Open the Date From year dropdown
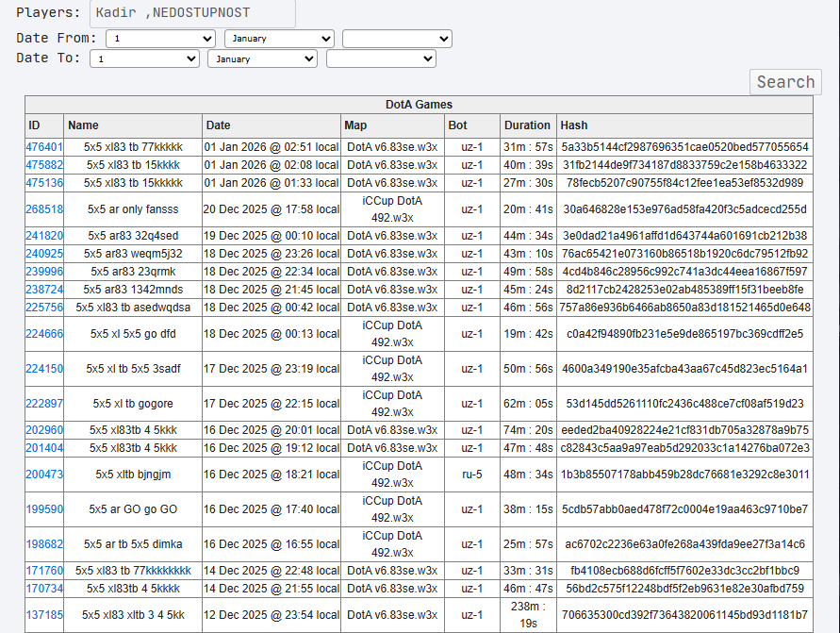 (x=397, y=39)
